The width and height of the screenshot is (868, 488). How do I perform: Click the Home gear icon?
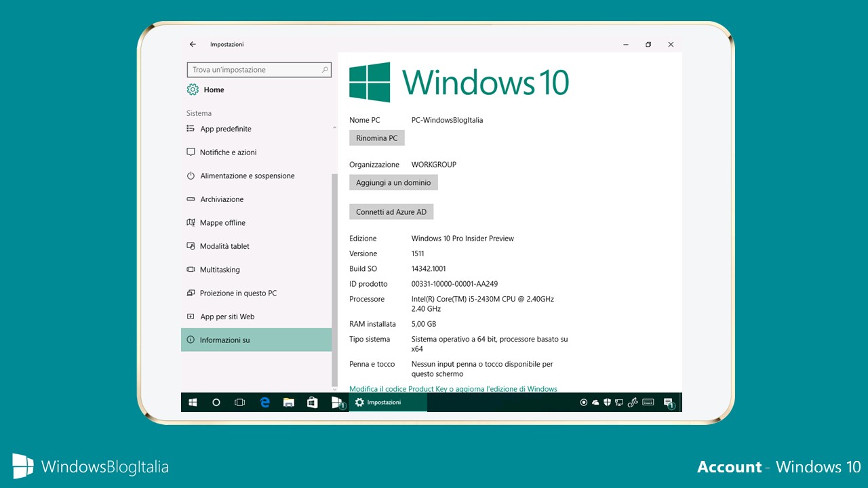[193, 89]
